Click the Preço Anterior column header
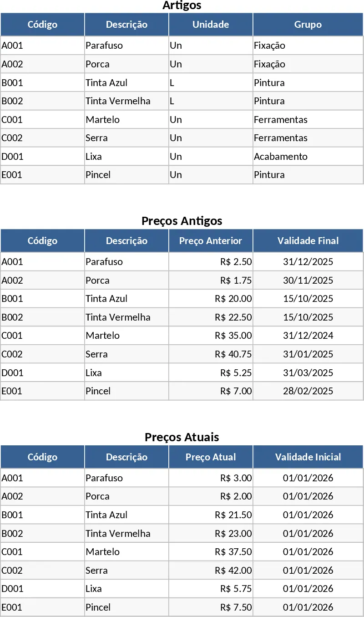364x617 pixels. [x=211, y=241]
